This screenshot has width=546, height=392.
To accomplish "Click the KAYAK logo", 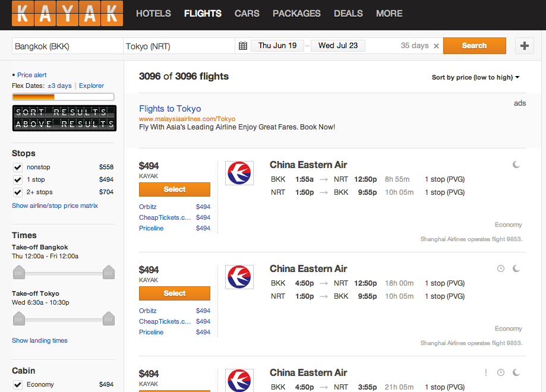I will 67,14.
